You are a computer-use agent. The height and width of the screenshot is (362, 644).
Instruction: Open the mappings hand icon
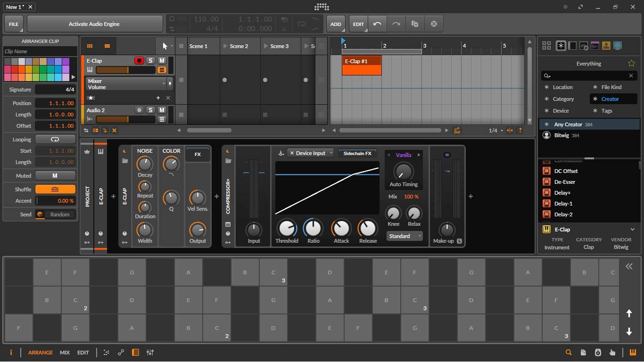(x=612, y=353)
